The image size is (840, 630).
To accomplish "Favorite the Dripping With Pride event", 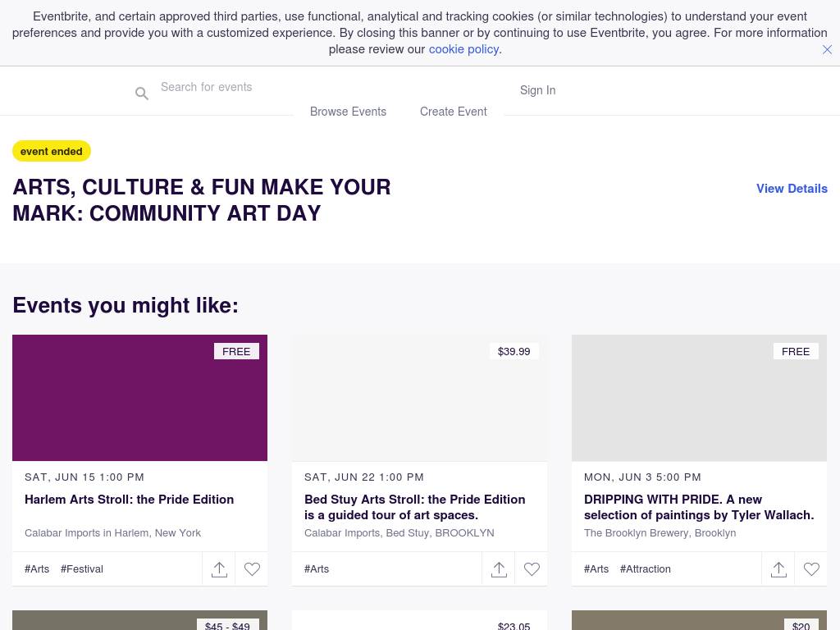I will (811, 569).
